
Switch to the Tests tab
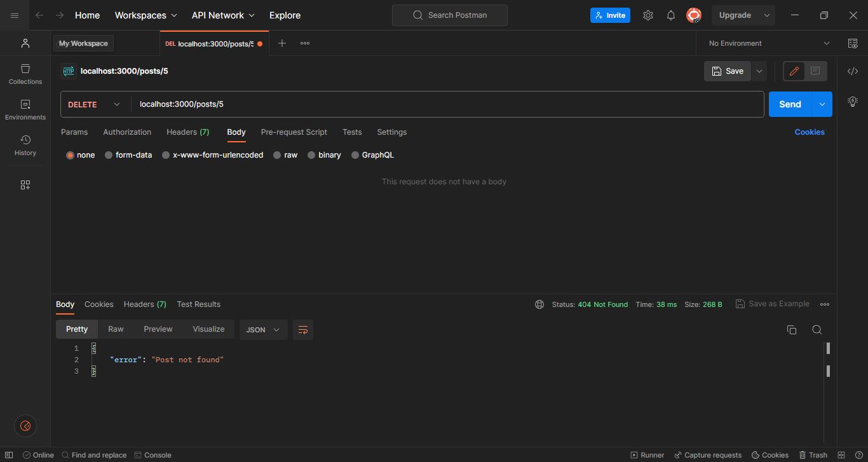point(352,132)
